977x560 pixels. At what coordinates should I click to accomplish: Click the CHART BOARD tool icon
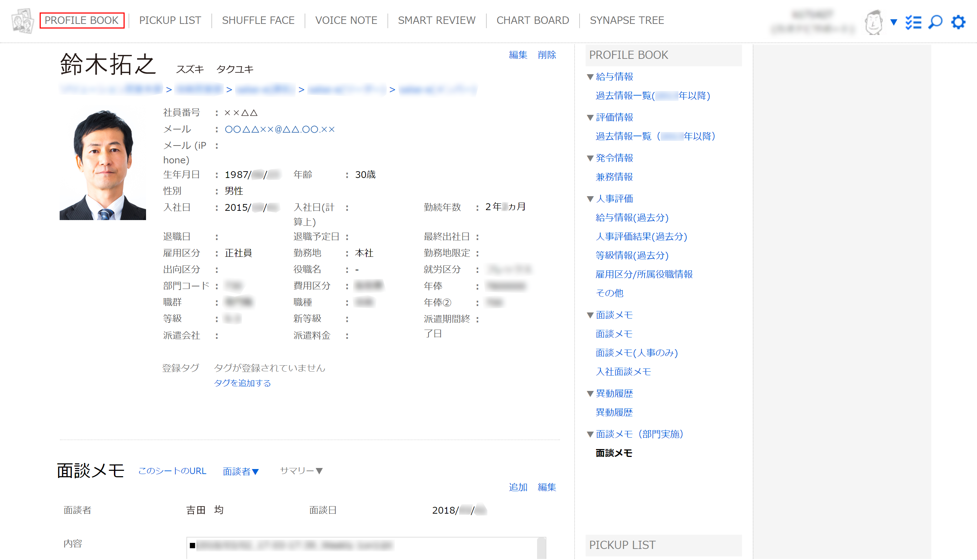point(533,20)
